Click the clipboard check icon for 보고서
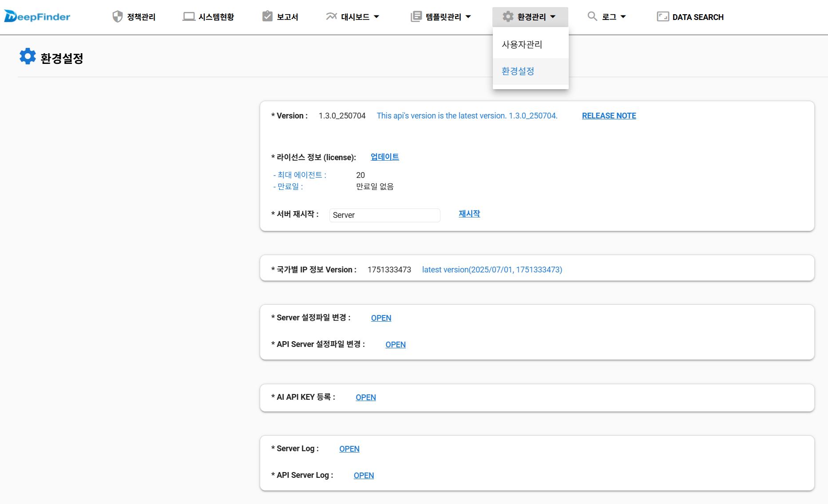Image resolution: width=828 pixels, height=504 pixels. [267, 16]
